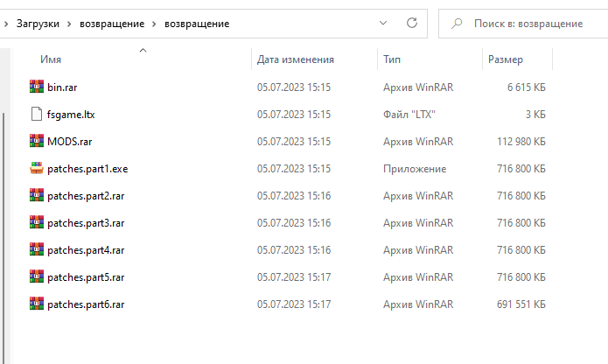Select the file name patches.part4.rar
The image size is (608, 364).
coord(86,250)
